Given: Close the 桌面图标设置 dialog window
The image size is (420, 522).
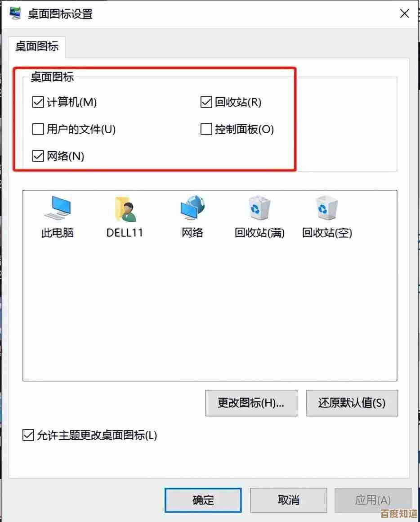Looking at the screenshot, I should coord(404,13).
